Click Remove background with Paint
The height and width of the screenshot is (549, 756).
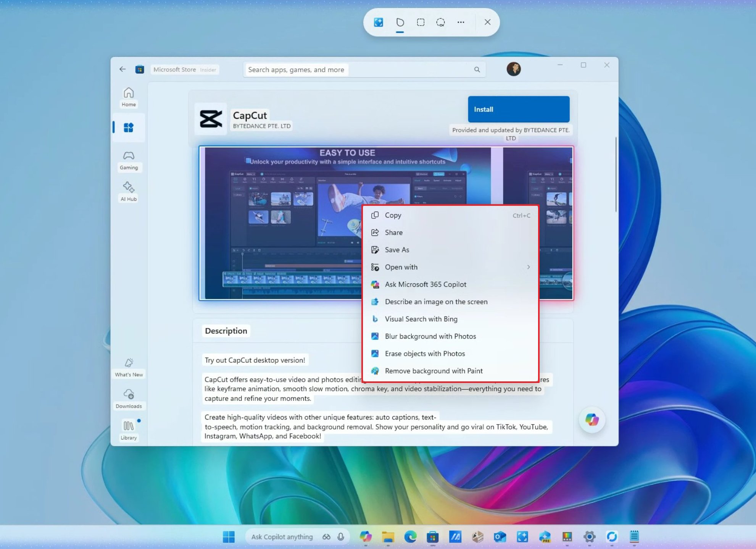pos(434,371)
